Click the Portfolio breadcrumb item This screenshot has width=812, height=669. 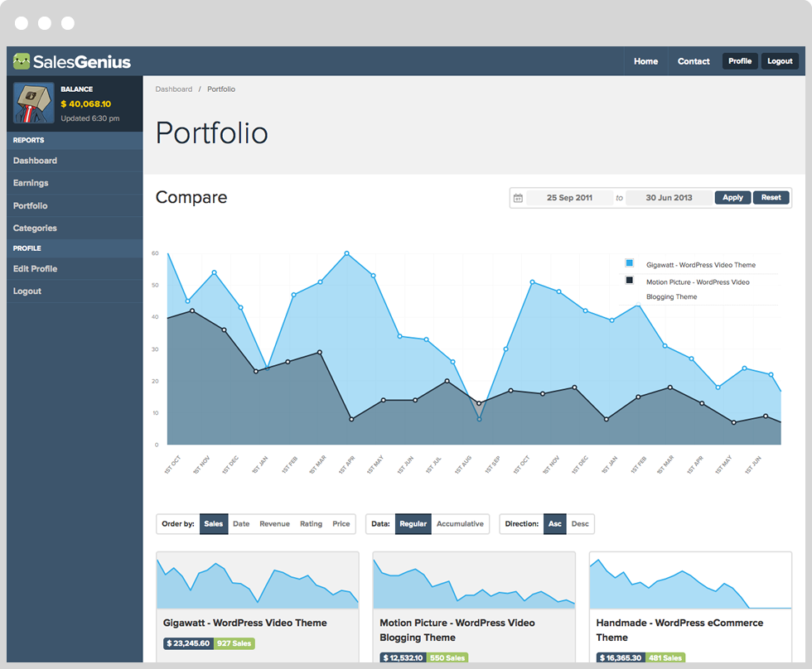click(x=221, y=89)
